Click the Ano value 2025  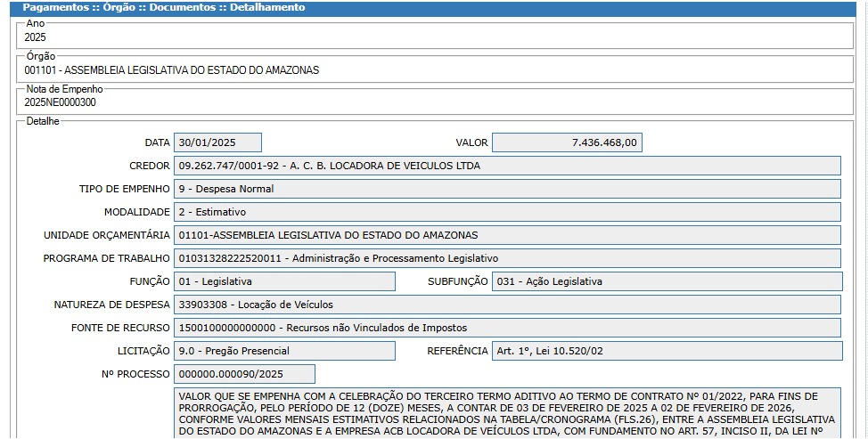point(36,37)
